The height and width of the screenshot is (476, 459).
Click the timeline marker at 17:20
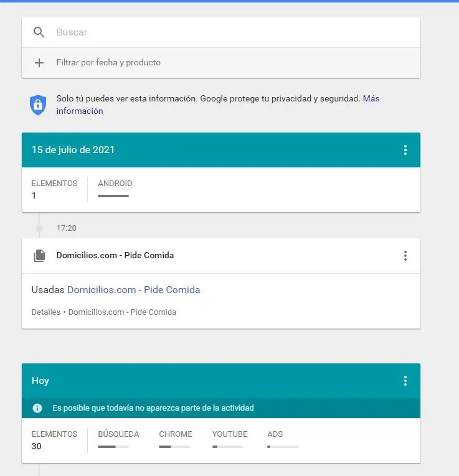click(39, 228)
